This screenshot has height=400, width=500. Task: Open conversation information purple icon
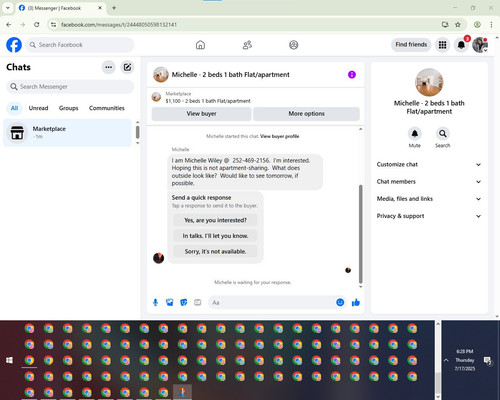[x=352, y=75]
